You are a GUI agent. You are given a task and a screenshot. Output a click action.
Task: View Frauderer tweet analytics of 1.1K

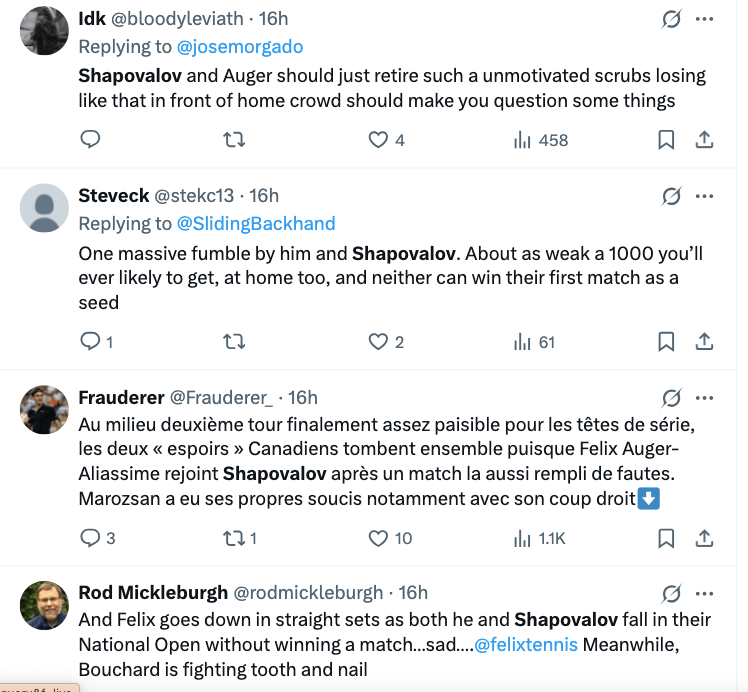point(540,538)
